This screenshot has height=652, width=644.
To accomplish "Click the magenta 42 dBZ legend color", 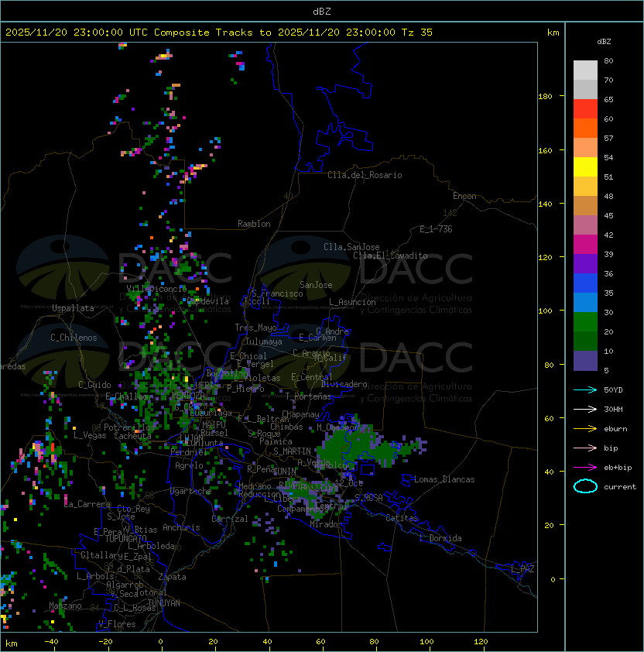I will click(585, 245).
